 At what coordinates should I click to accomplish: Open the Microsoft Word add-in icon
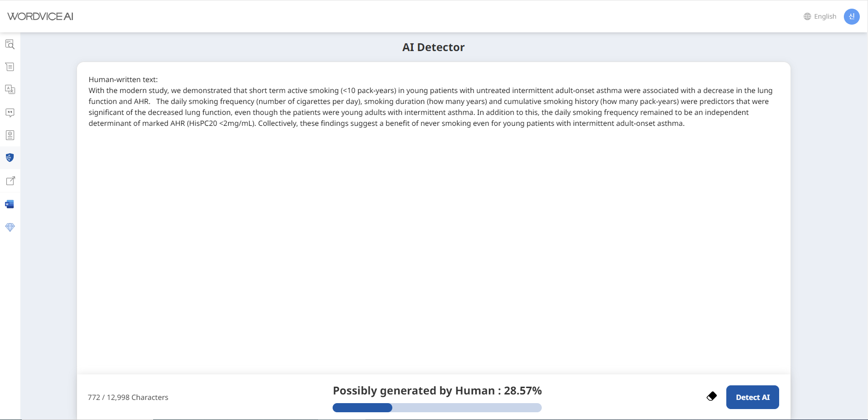10,204
